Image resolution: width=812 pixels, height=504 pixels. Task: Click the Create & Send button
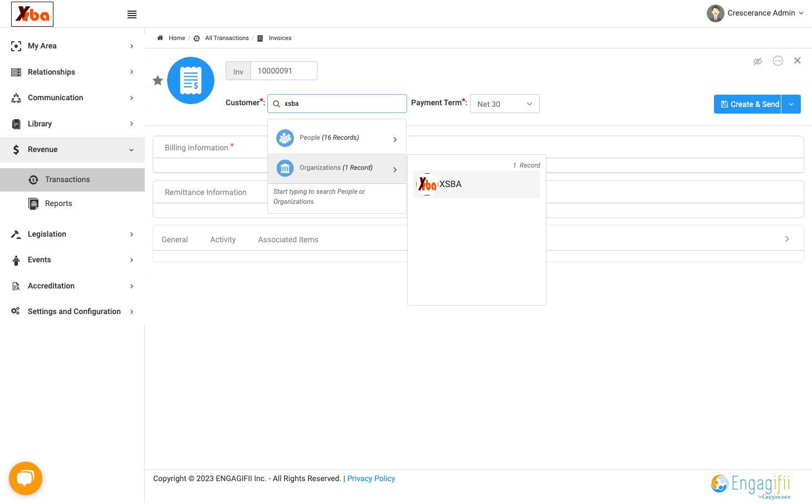[747, 104]
